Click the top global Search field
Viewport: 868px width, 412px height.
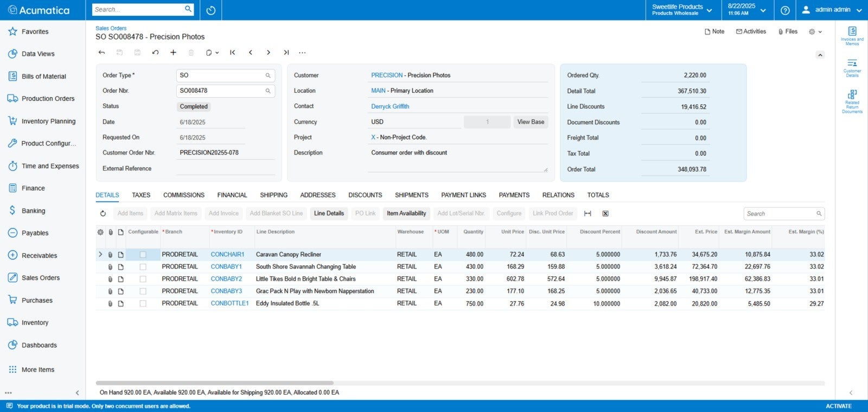(x=143, y=9)
